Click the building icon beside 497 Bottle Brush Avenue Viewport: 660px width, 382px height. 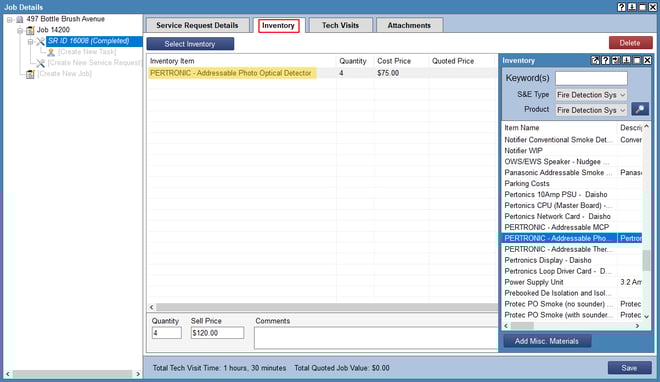[19, 19]
